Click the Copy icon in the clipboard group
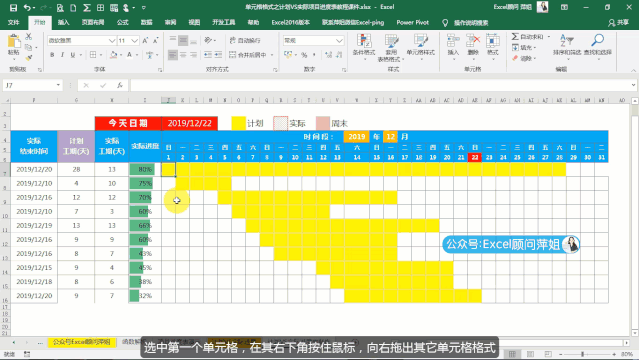This screenshot has height=360, width=639. coord(28,47)
